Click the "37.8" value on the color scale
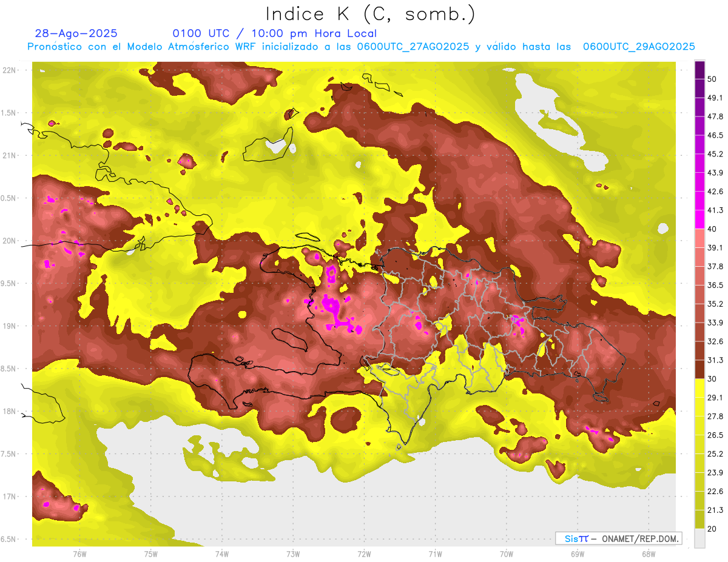 715,266
